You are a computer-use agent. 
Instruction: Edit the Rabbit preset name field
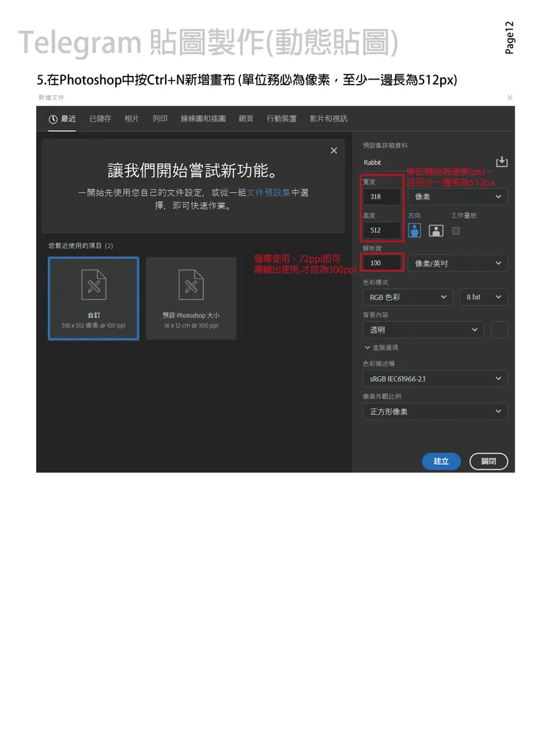pos(427,163)
